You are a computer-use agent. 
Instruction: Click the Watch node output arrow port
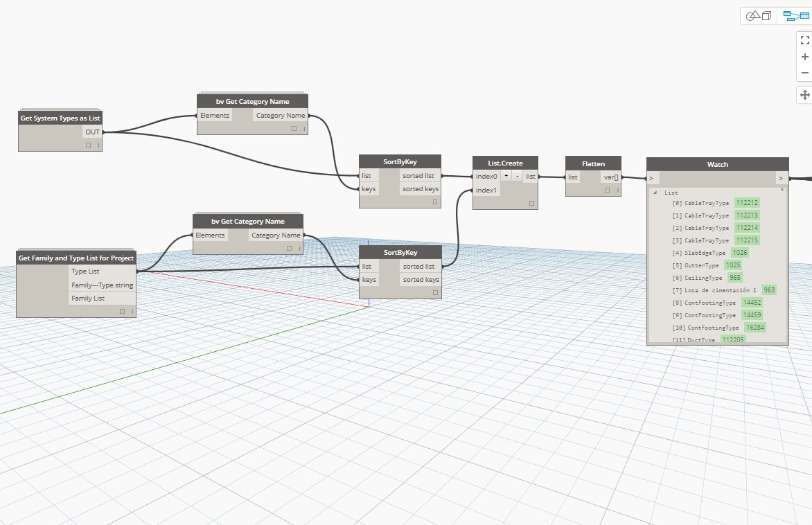point(781,178)
